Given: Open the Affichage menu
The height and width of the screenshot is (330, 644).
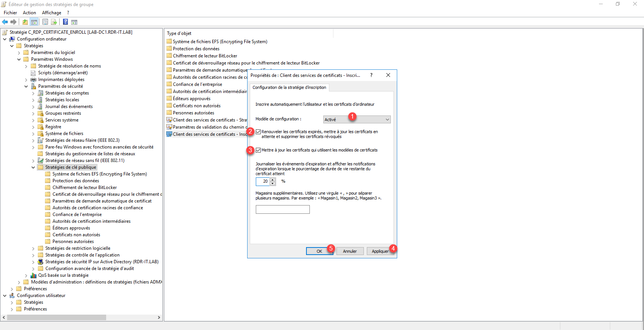Looking at the screenshot, I should tap(51, 13).
